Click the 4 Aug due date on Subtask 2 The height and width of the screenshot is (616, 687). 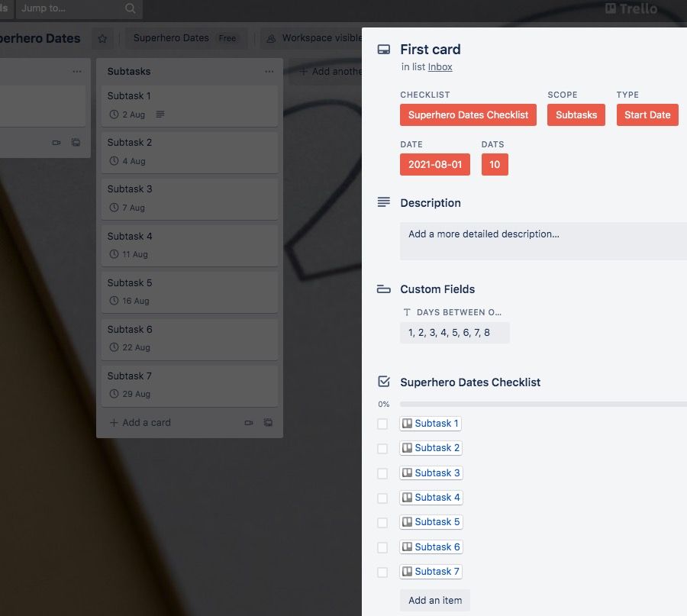coord(127,161)
